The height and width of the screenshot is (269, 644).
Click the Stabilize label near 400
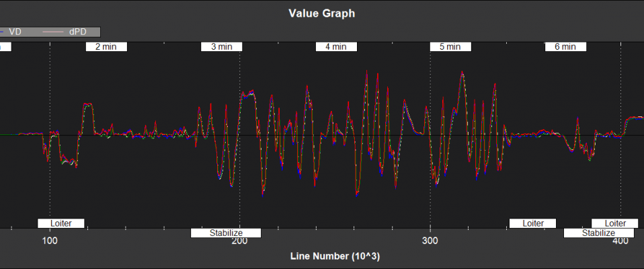tap(598, 233)
